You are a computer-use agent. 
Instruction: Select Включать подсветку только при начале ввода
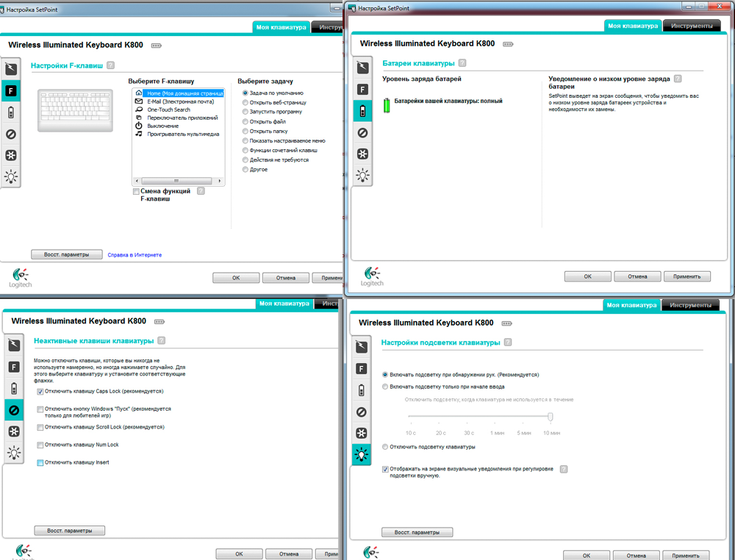tap(385, 387)
